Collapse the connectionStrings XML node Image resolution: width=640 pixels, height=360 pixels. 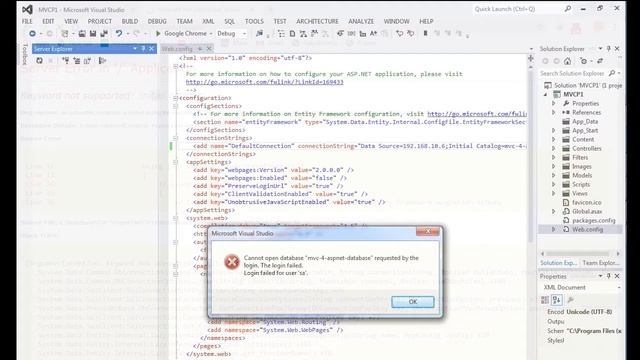[x=176, y=138]
